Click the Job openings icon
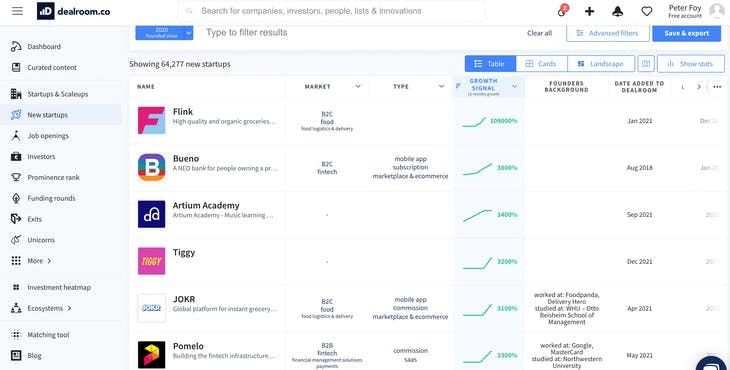Image resolution: width=730 pixels, height=370 pixels. tap(16, 135)
